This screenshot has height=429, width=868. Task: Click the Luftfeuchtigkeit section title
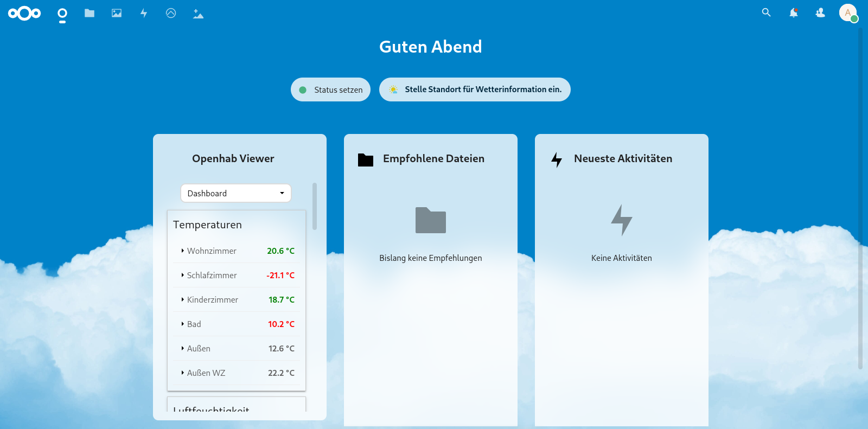pos(211,408)
